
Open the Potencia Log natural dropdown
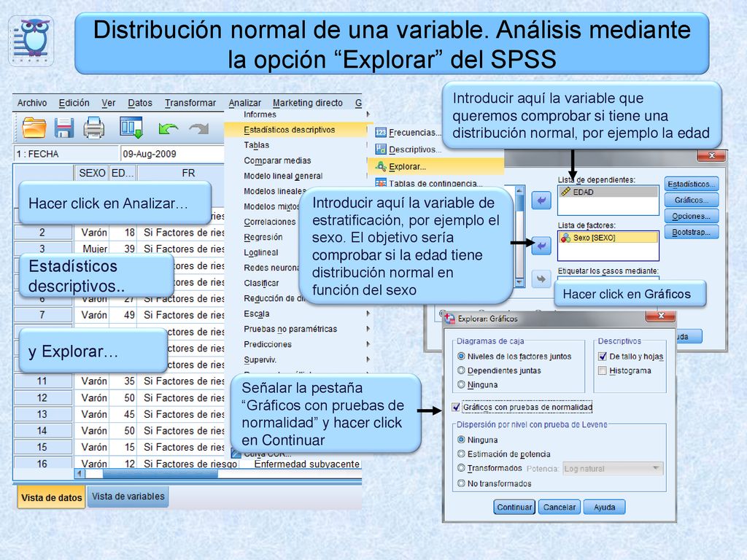point(613,469)
